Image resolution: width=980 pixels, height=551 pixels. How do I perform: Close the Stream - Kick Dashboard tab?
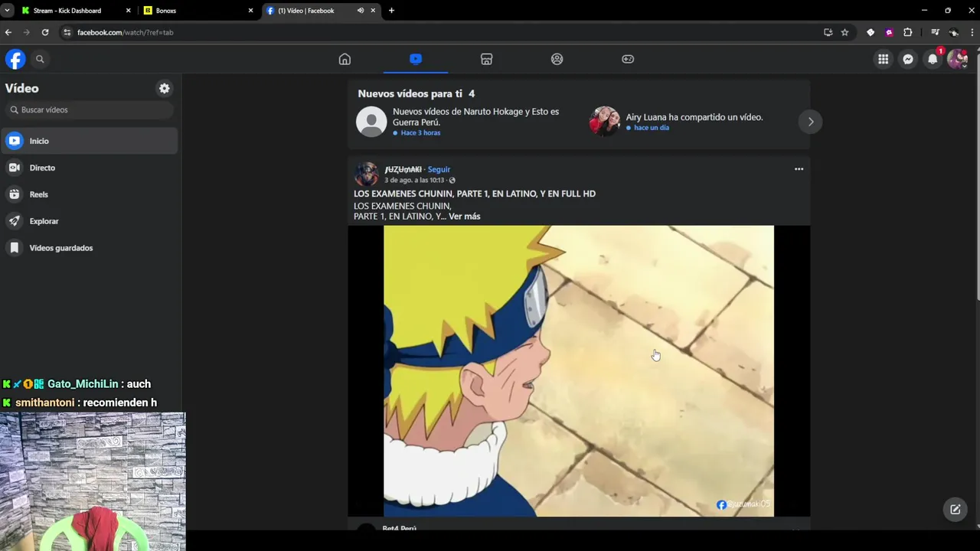[128, 11]
